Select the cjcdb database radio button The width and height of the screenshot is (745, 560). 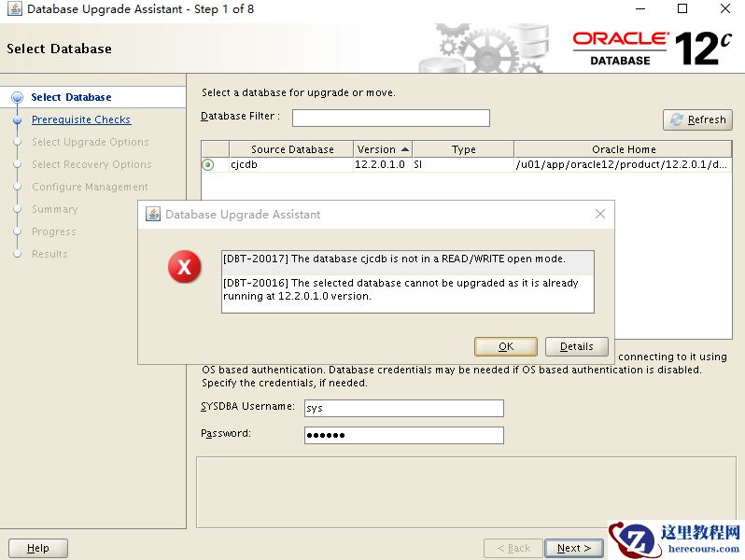(x=208, y=164)
